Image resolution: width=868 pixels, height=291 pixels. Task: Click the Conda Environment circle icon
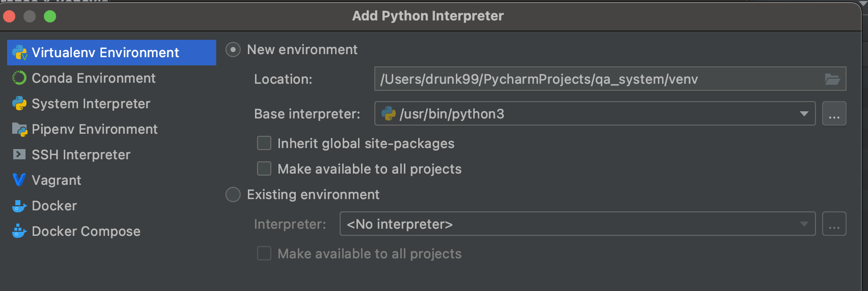click(x=19, y=78)
